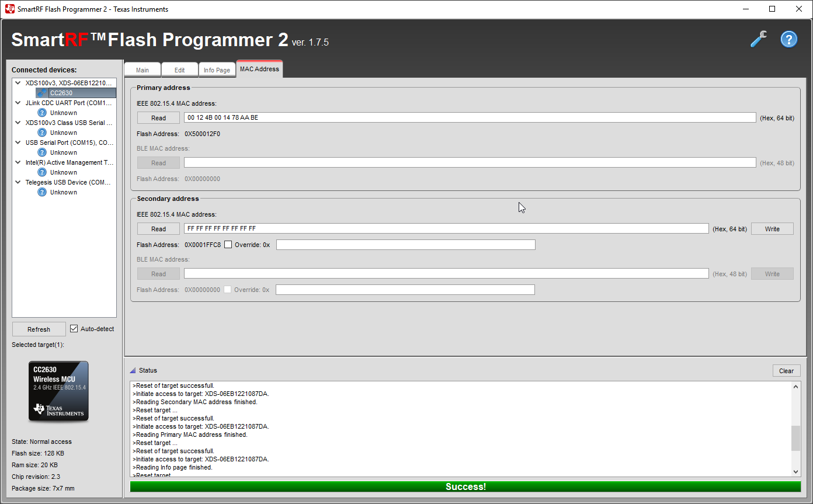Collapse the Status panel with its triangle
The width and height of the screenshot is (813, 504).
click(133, 370)
